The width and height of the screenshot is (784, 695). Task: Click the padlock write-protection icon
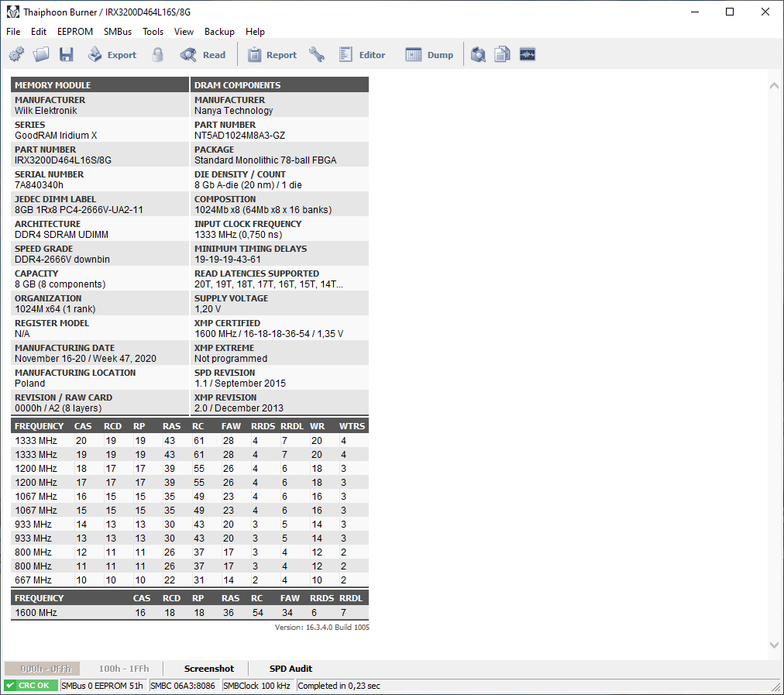tap(157, 54)
